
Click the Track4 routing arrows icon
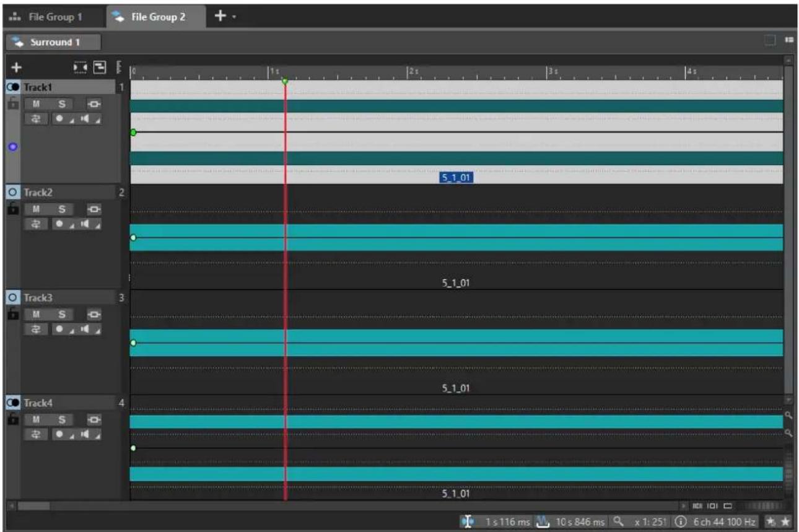(x=36, y=434)
